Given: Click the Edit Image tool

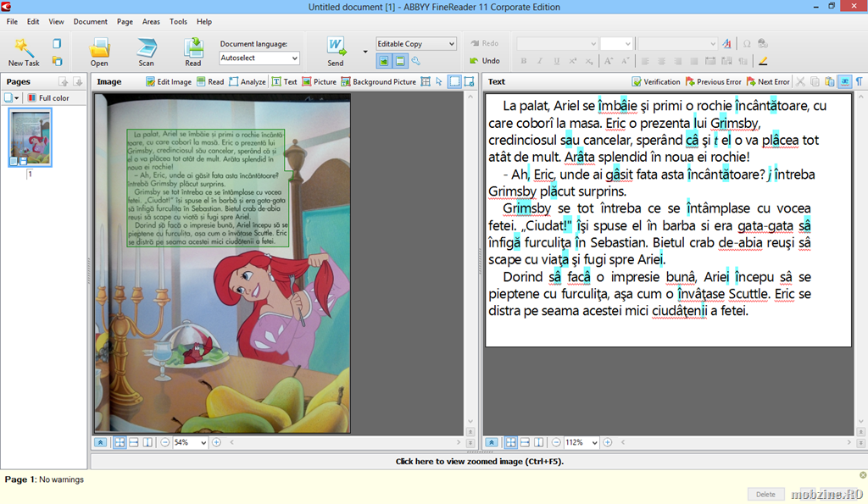Looking at the screenshot, I should pos(169,82).
